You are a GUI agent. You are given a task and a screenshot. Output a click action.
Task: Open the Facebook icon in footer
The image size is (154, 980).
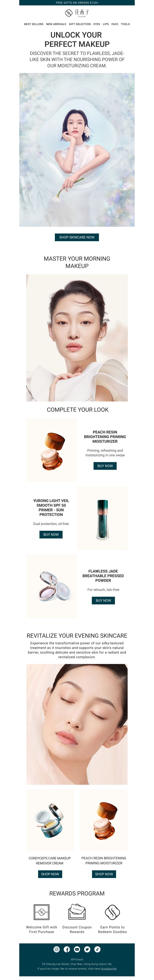(x=67, y=949)
